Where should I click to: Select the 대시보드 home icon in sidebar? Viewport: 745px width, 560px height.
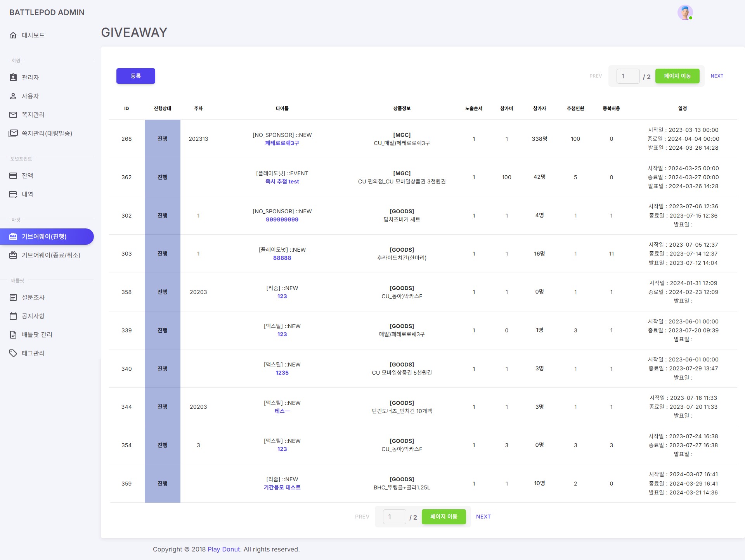(x=14, y=35)
